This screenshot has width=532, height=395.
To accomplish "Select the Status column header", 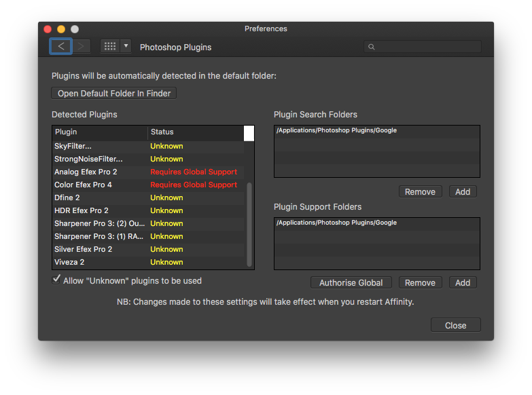I will click(x=196, y=132).
